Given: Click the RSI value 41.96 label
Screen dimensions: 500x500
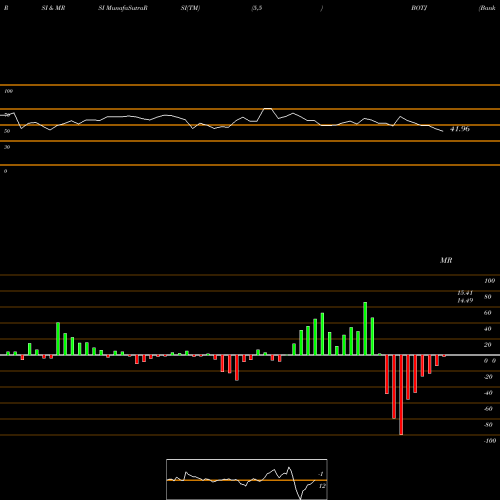Looking at the screenshot, I should pyautogui.click(x=460, y=129).
